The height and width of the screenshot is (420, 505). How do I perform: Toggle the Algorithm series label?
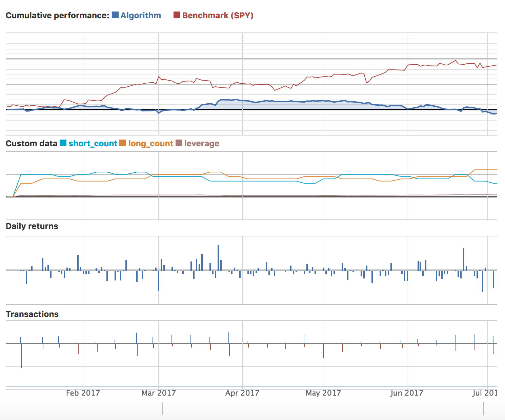141,16
